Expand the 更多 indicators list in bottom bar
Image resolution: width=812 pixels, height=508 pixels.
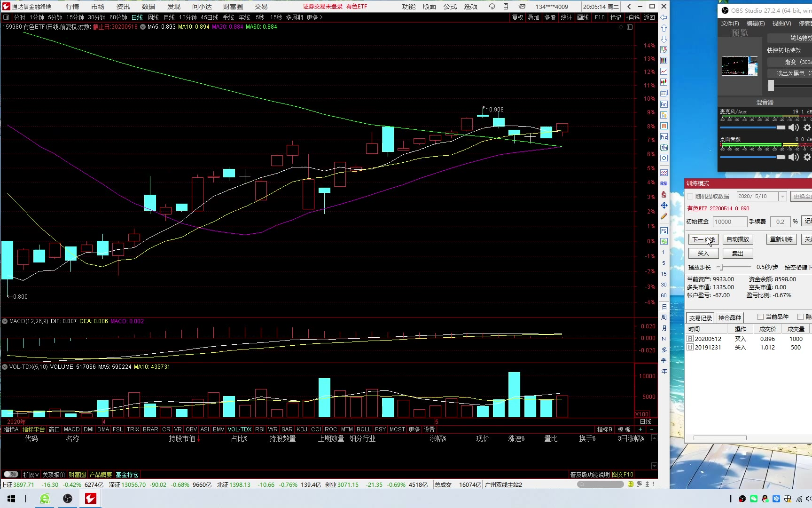tap(414, 429)
